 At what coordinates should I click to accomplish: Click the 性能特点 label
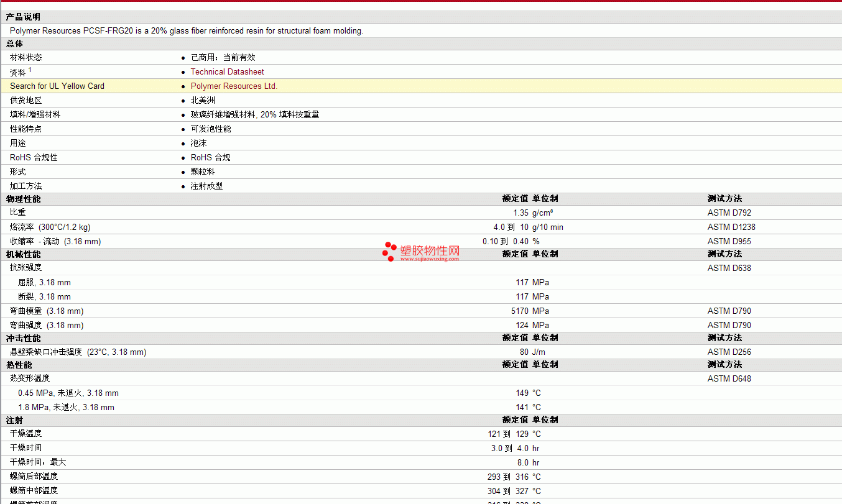tap(26, 129)
